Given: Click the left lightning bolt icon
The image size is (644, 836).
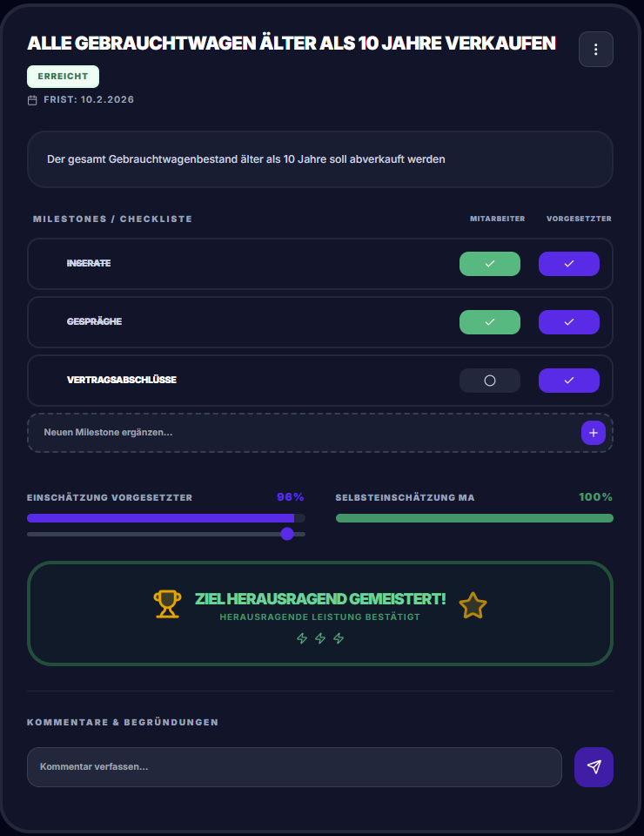Looking at the screenshot, I should 302,638.
